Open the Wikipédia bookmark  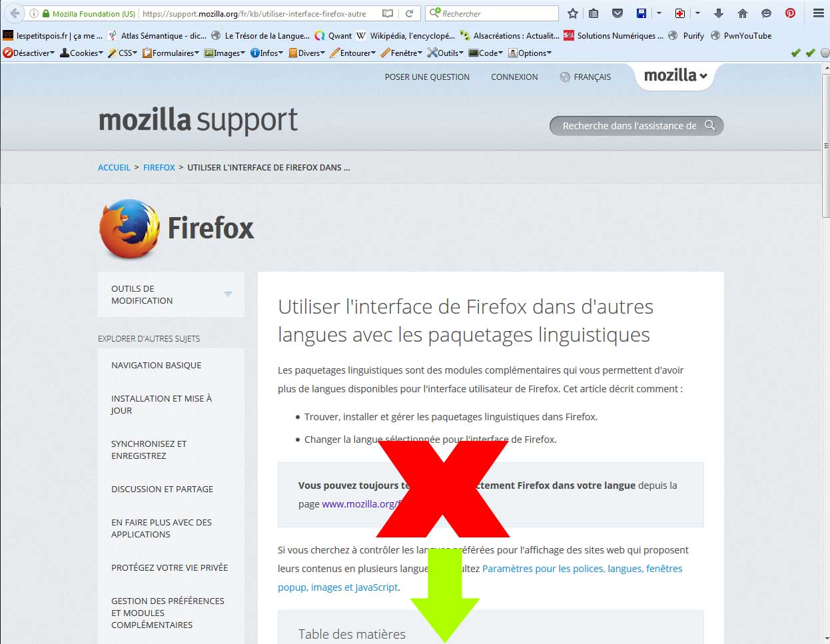[x=405, y=35]
